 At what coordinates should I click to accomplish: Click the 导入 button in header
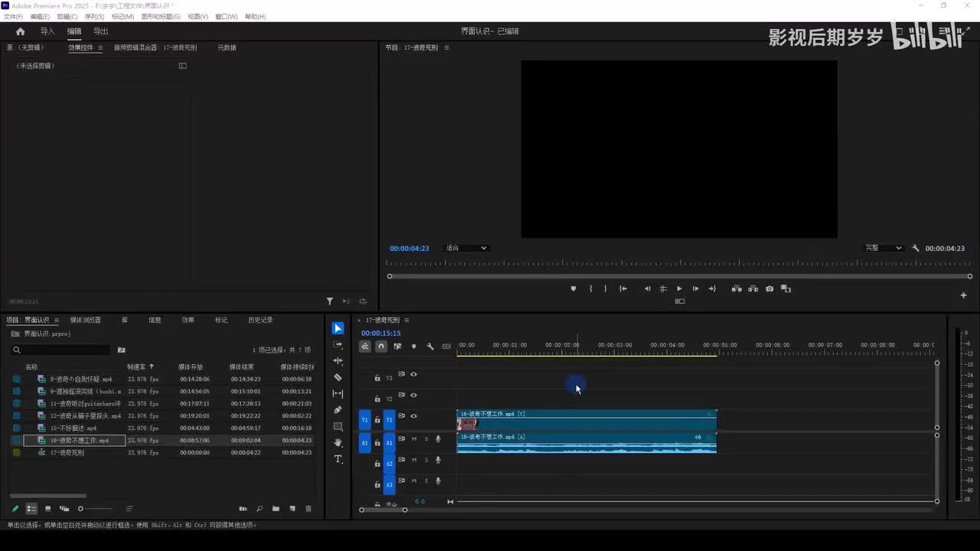(47, 31)
